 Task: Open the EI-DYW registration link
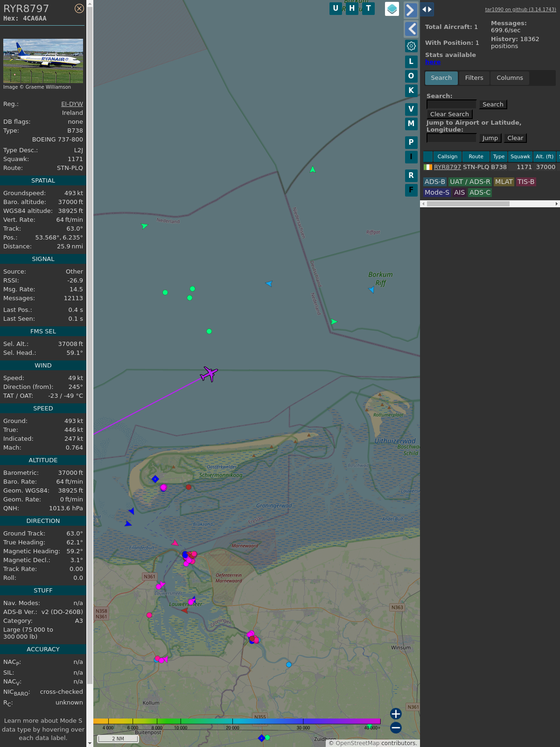click(x=72, y=104)
